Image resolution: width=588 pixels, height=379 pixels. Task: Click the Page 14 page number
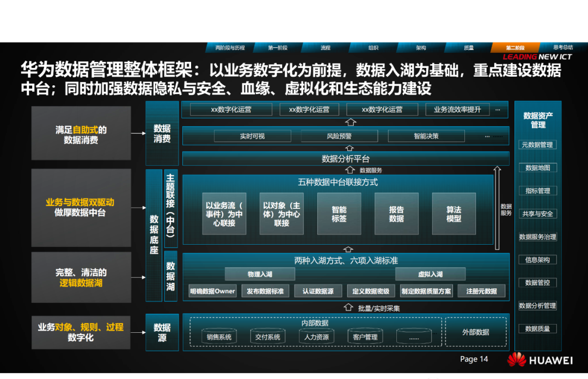click(474, 359)
